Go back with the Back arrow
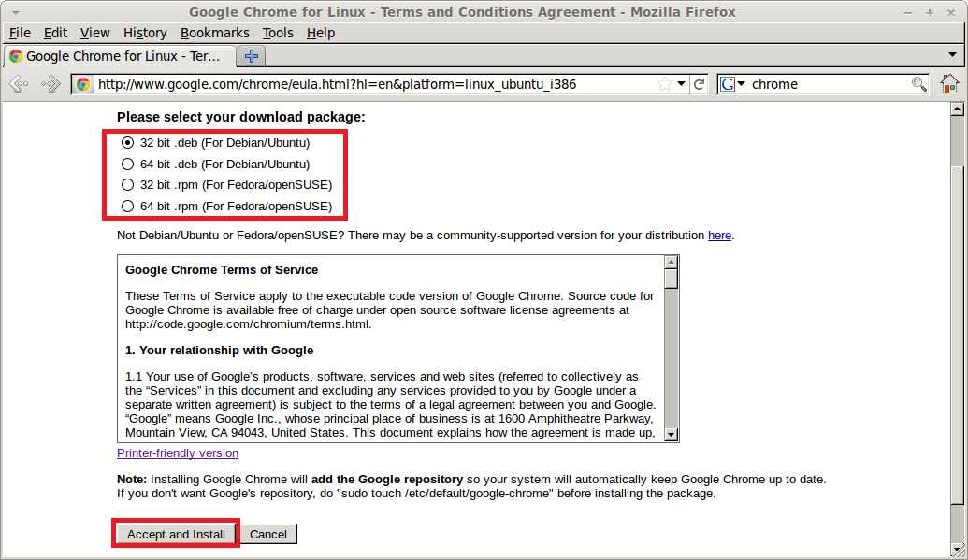Screen dimensions: 968x560 (19, 84)
